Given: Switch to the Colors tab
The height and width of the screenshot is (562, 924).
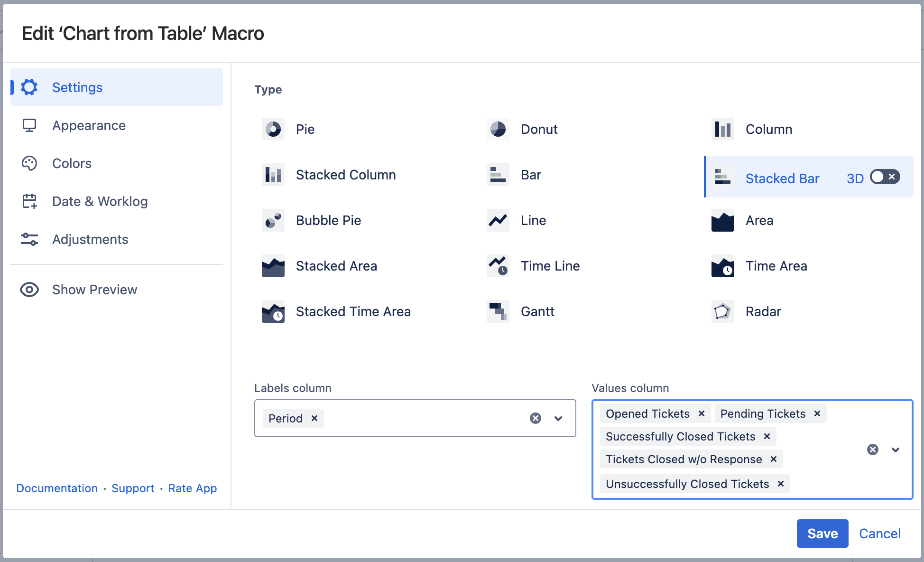Looking at the screenshot, I should (x=72, y=163).
